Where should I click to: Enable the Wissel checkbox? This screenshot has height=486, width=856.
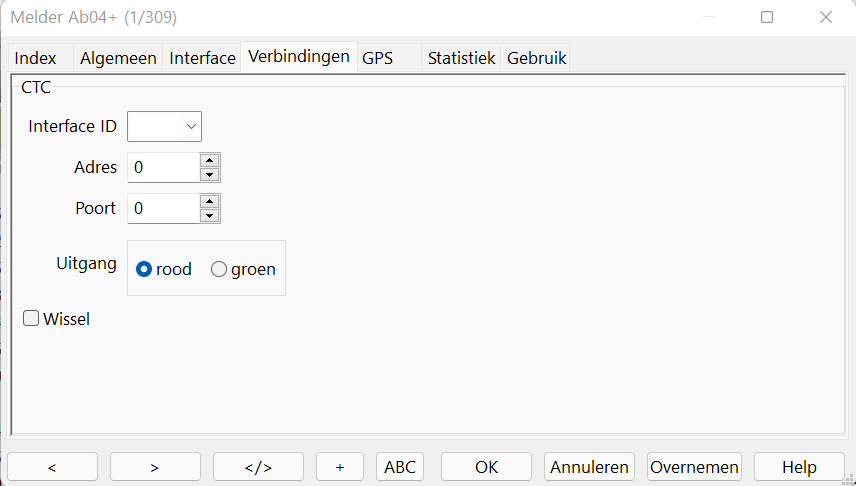[32, 319]
